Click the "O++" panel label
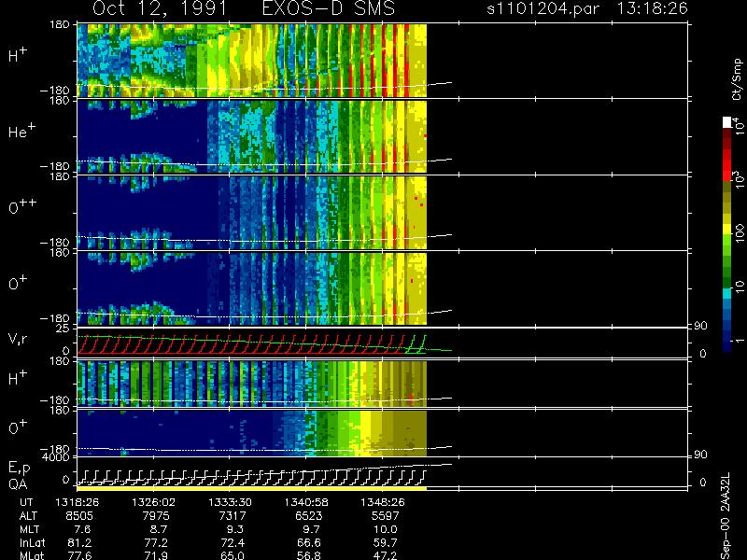Viewport: 747px width, 560px height. [21, 206]
